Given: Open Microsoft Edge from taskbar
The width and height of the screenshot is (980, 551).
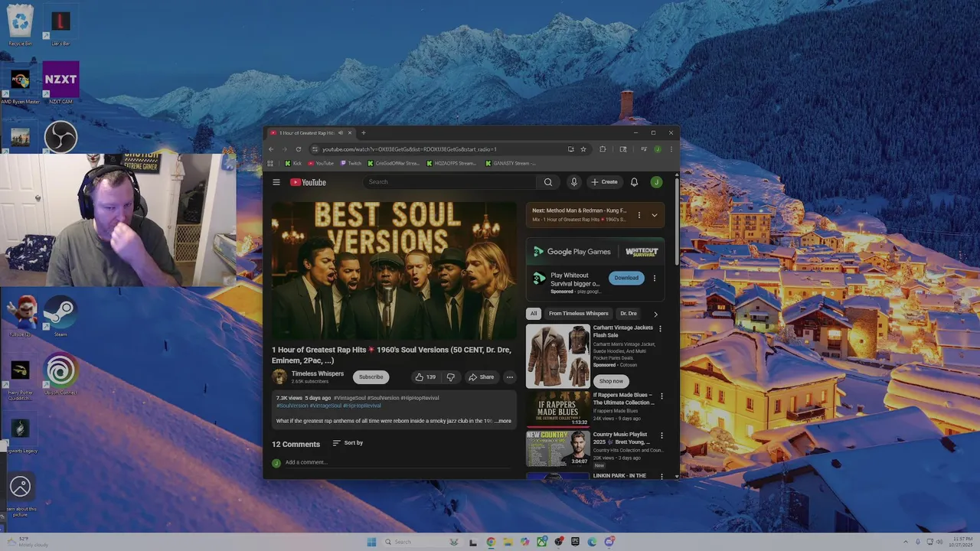Looking at the screenshot, I should pyautogui.click(x=592, y=542).
